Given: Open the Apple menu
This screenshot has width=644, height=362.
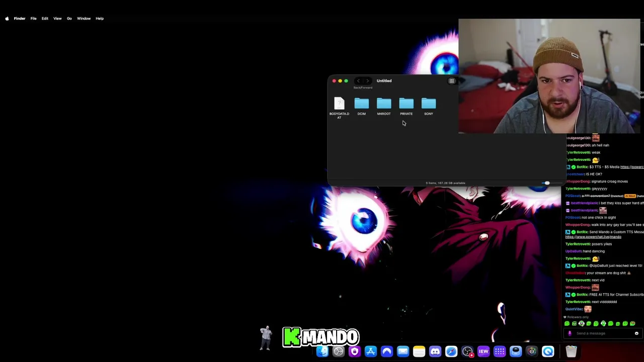Looking at the screenshot, I should pyautogui.click(x=7, y=19).
